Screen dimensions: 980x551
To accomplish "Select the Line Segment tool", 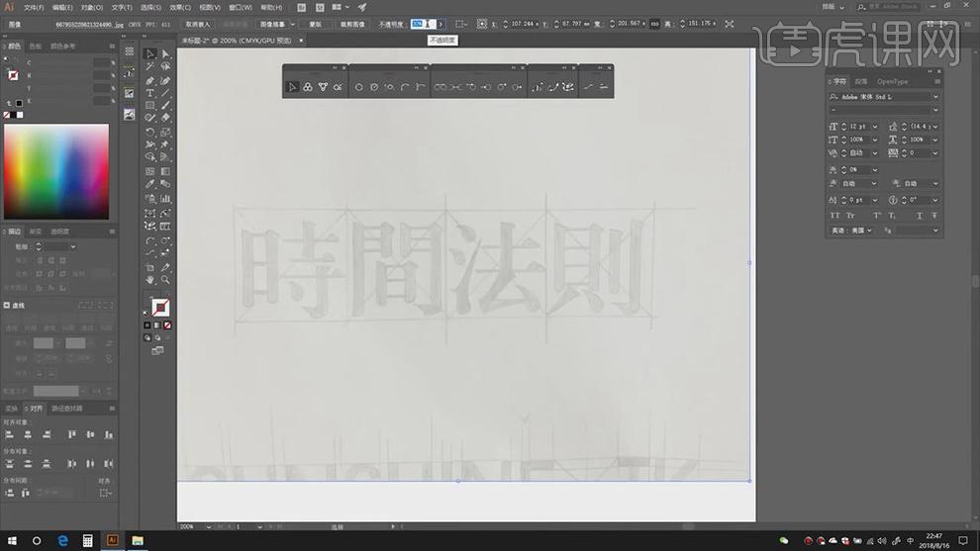I will [x=165, y=93].
